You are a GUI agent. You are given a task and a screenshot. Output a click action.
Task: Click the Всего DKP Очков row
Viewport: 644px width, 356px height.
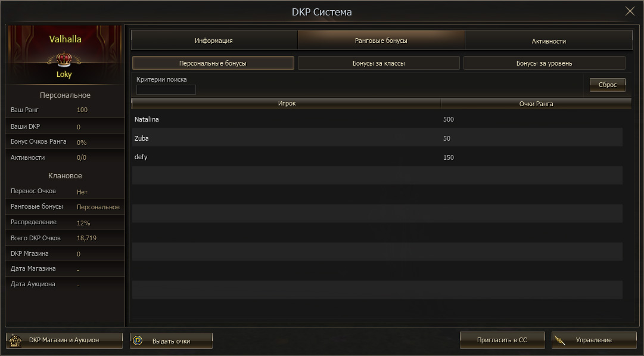click(64, 238)
